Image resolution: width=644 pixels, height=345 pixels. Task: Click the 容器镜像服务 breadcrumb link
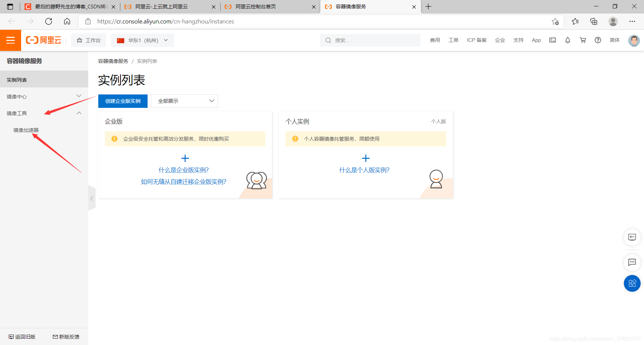[x=113, y=61]
